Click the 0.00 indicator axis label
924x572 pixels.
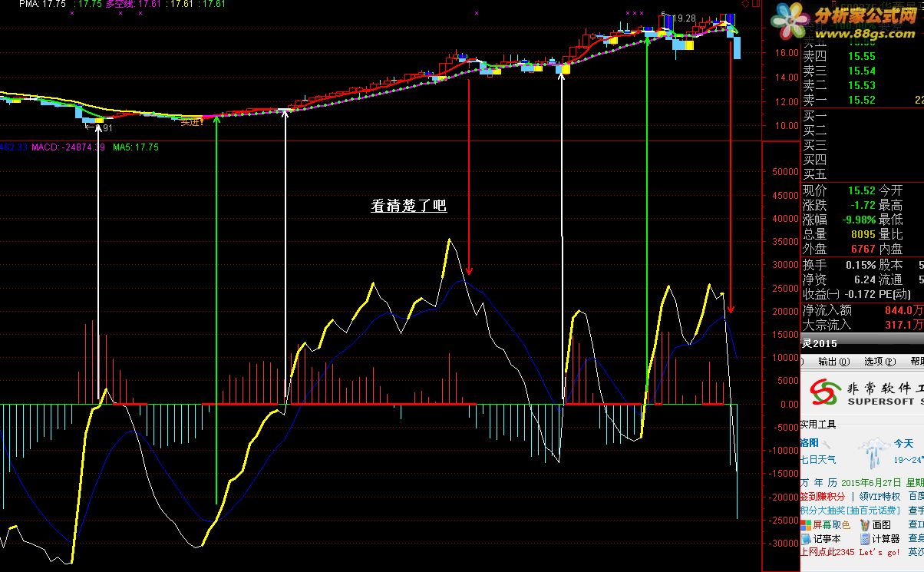788,404
